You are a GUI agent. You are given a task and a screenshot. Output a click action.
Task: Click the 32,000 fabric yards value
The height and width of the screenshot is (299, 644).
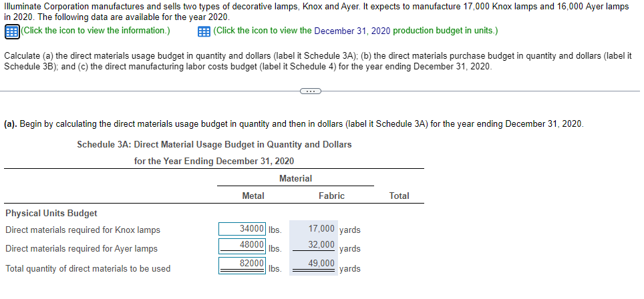click(x=321, y=245)
